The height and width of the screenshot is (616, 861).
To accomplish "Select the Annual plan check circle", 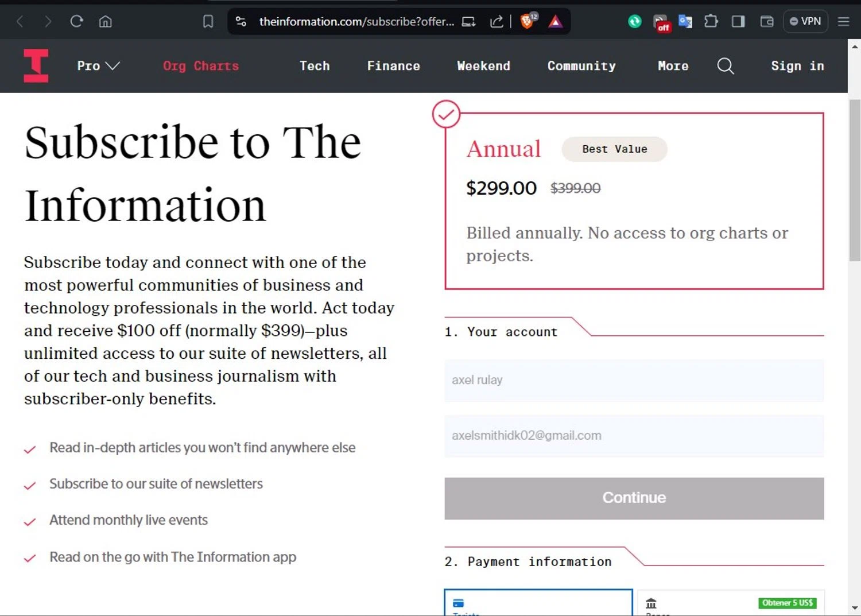I will (446, 114).
